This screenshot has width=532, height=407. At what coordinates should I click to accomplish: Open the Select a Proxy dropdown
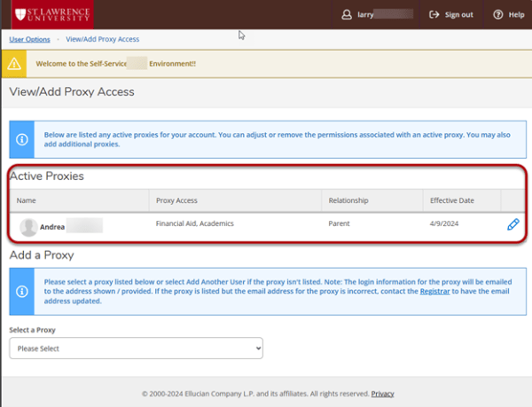[137, 348]
